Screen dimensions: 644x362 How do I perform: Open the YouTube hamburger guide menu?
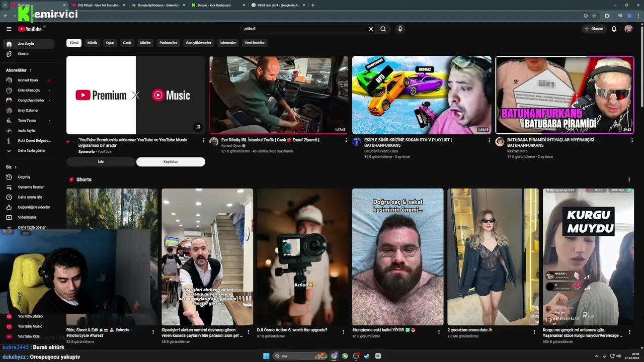click(9, 29)
